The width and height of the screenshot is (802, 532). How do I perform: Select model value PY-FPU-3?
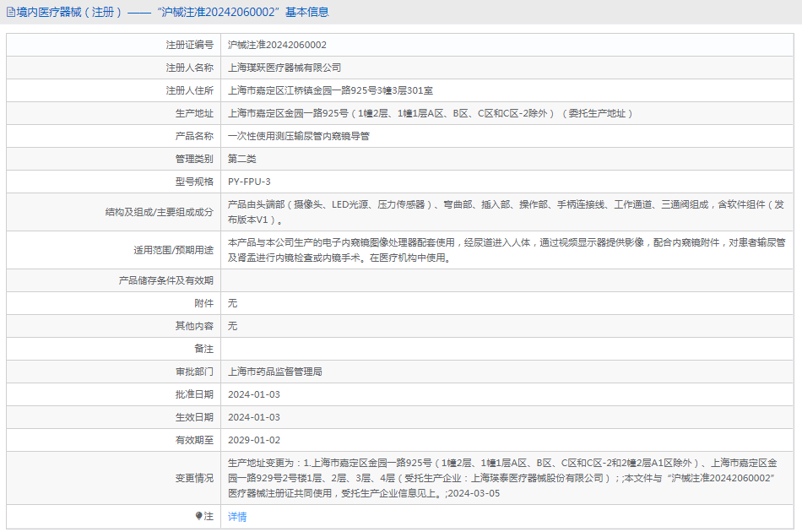(249, 182)
